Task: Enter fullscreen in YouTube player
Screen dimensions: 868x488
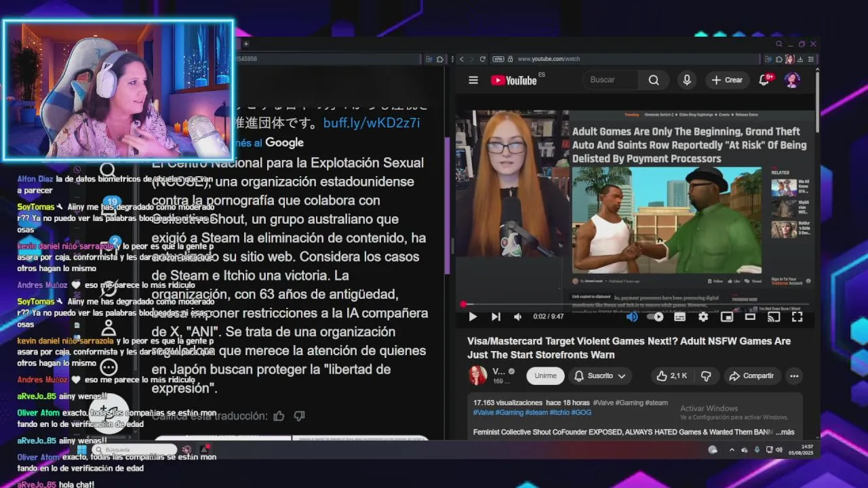Action: (797, 317)
